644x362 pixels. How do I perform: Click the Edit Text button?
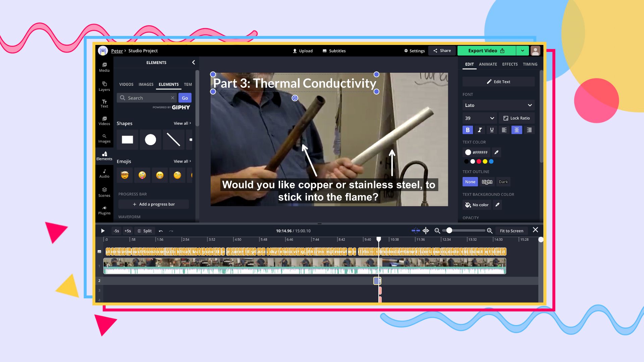(x=498, y=82)
